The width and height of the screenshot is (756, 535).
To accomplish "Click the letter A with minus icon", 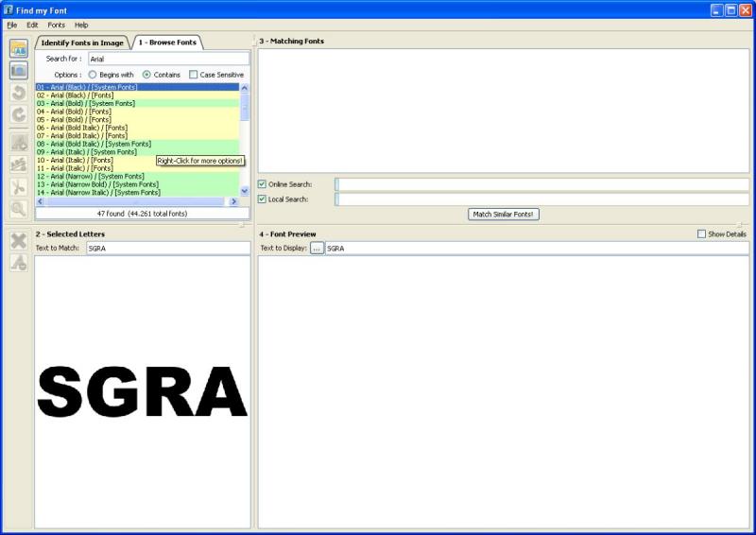I will pos(19,263).
